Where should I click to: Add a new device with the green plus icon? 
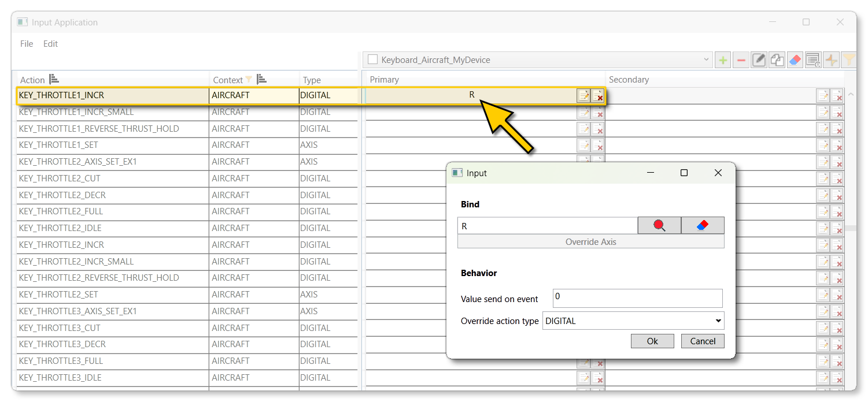[722, 59]
